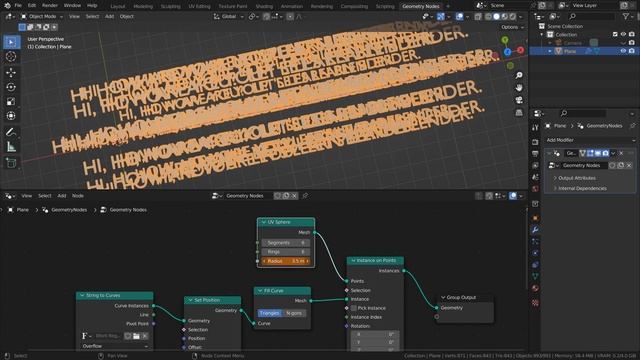Select the Measure tool
The width and height of the screenshot is (640, 360).
[x=11, y=147]
